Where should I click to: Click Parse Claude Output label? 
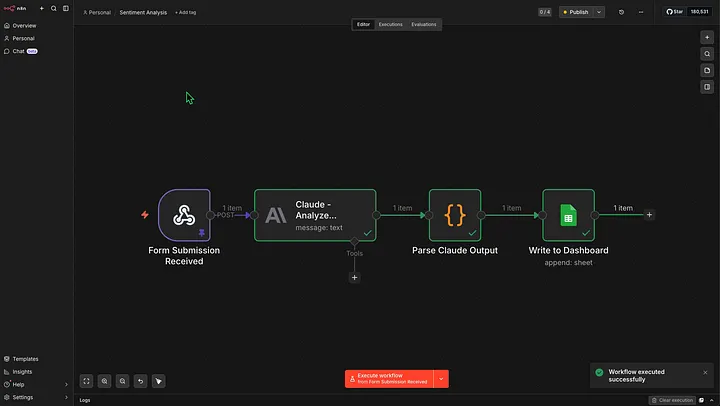455,251
